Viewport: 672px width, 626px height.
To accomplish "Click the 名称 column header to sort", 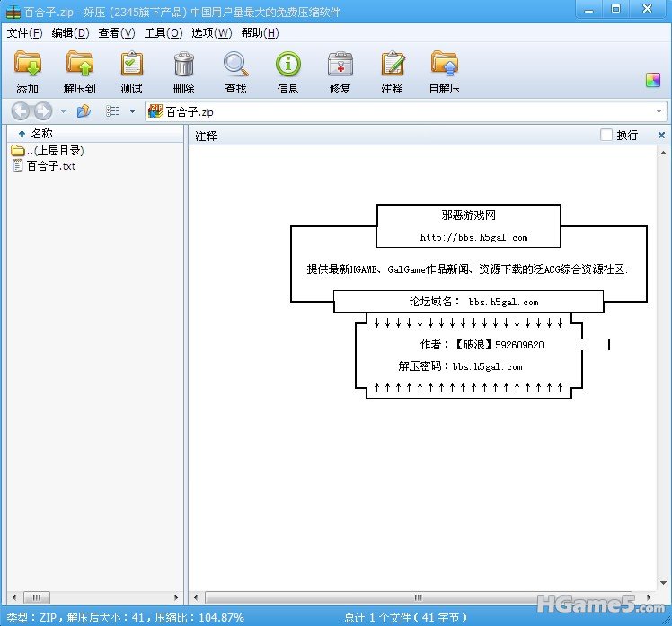I will [x=41, y=134].
